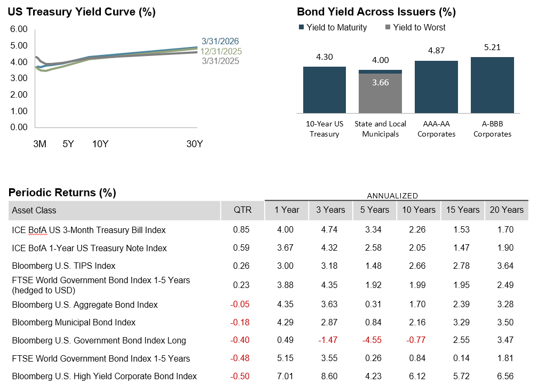The height and width of the screenshot is (392, 537).
Task: Select the Bloomberg U.S. High Yield Corporate row
Action: point(104,376)
